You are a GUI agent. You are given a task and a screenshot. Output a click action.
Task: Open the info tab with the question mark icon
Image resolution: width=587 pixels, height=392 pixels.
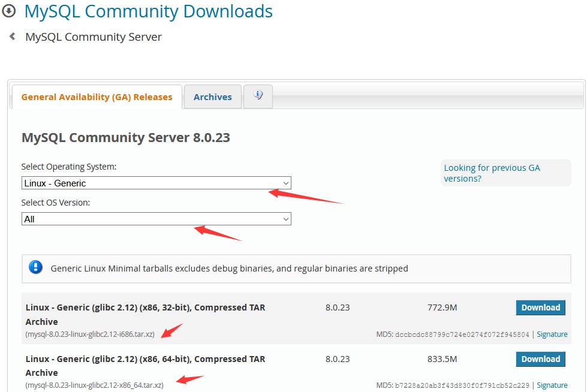click(x=258, y=96)
